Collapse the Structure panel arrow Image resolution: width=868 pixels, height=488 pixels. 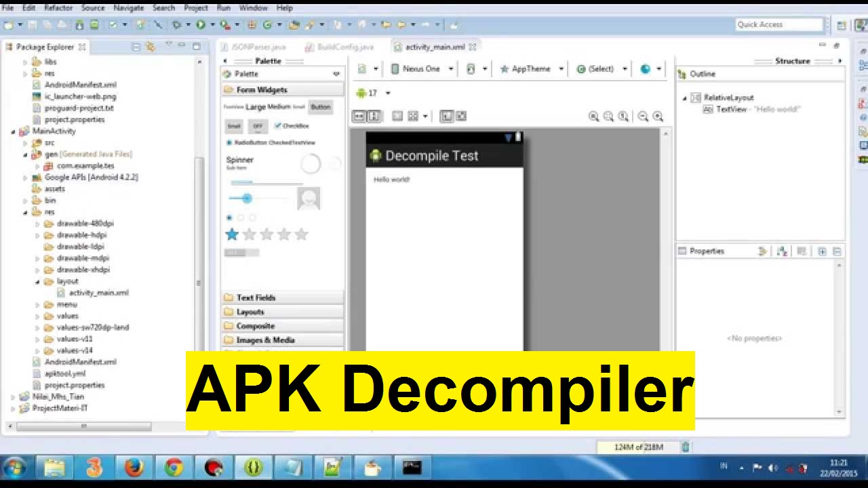(840, 61)
